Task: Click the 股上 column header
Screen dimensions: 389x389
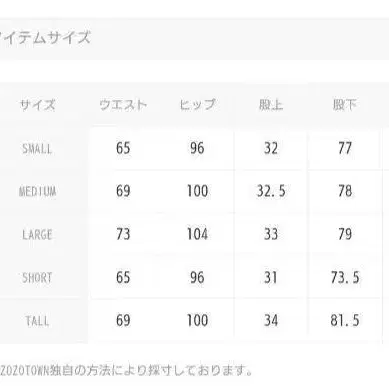Action: (x=271, y=105)
